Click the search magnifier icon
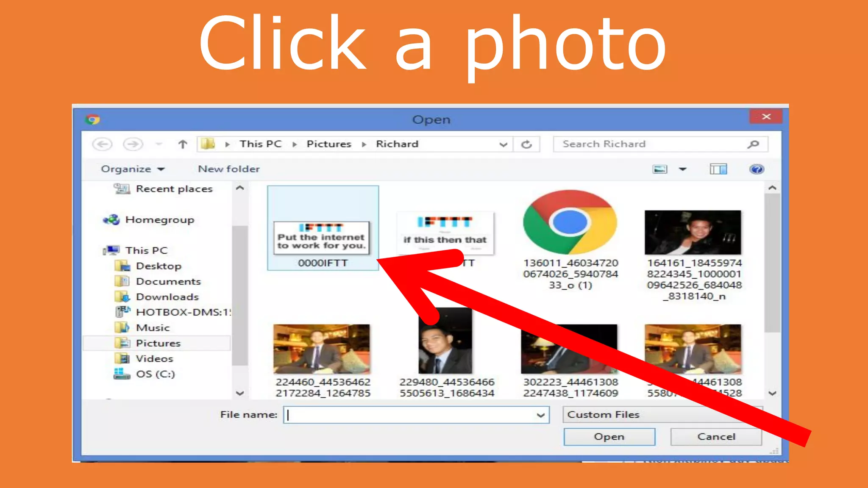868x488 pixels. pyautogui.click(x=753, y=144)
